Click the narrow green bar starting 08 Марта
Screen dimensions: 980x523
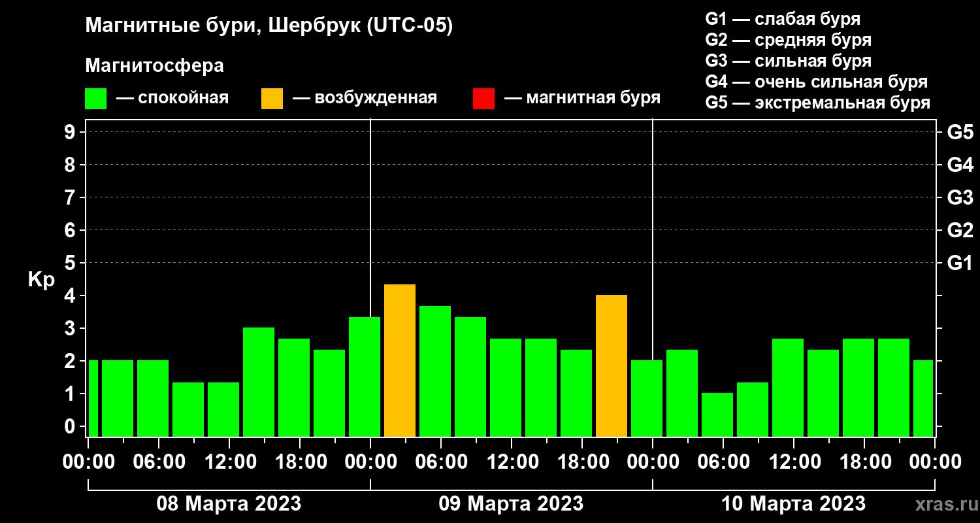click(x=93, y=398)
